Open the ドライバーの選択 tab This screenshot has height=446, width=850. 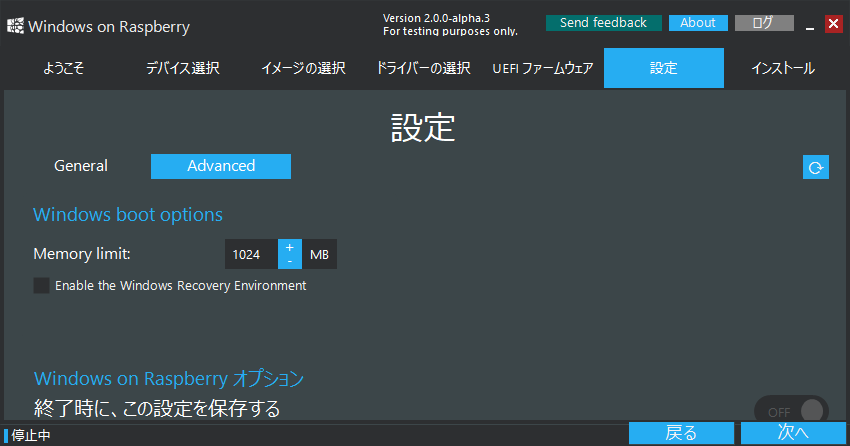(423, 68)
